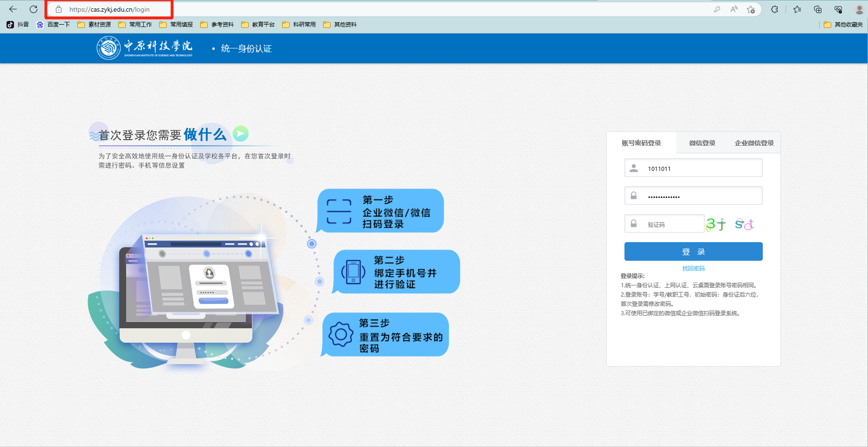
Task: Click the 验证码 captcha input field
Action: tap(665, 223)
